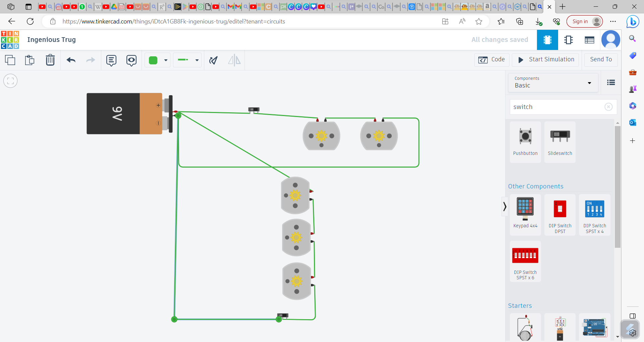Toggle component list view

[611, 82]
